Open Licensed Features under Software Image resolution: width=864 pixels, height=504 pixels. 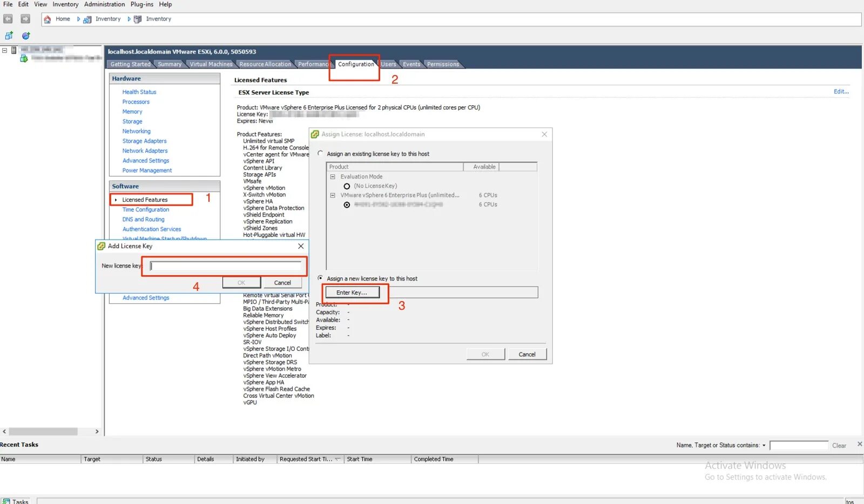pyautogui.click(x=145, y=200)
